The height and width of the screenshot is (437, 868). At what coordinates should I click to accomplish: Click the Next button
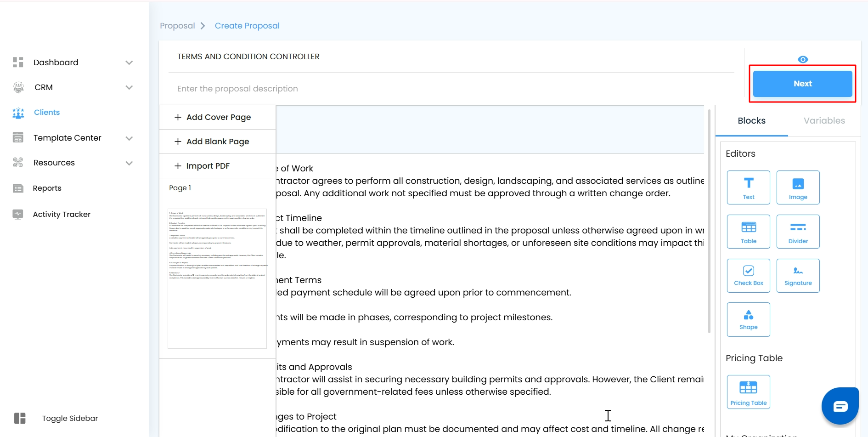(x=802, y=84)
